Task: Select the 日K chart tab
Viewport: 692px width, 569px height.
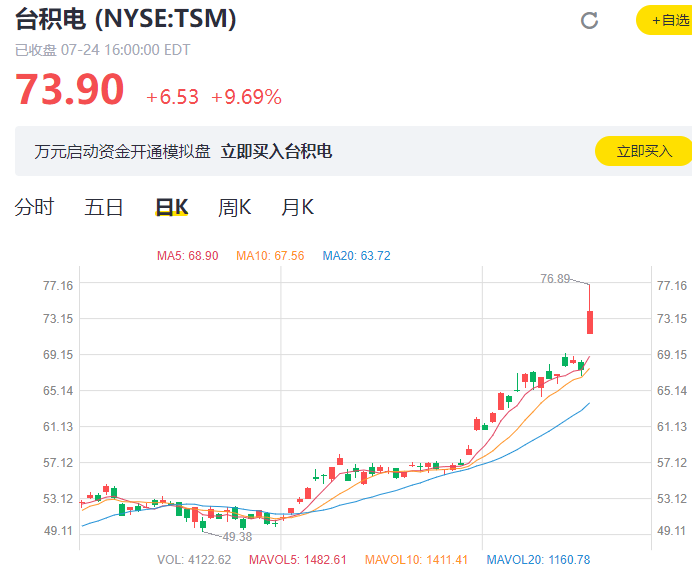Action: tap(171, 207)
